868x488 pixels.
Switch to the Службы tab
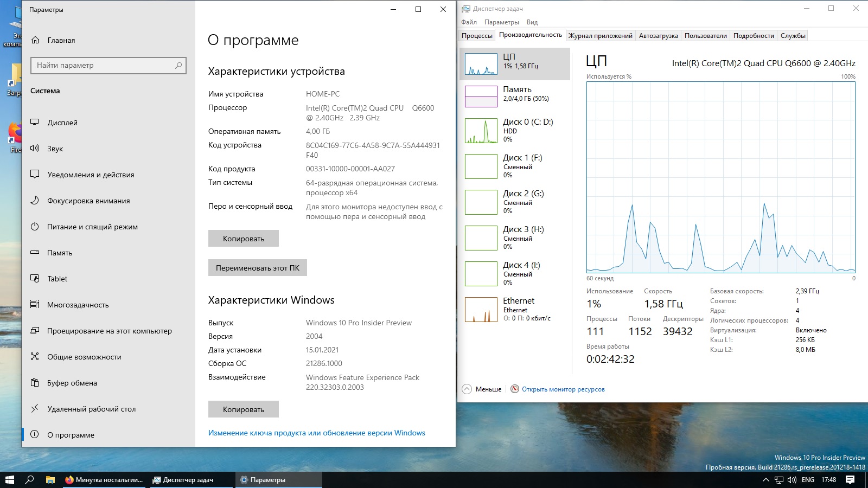point(793,36)
